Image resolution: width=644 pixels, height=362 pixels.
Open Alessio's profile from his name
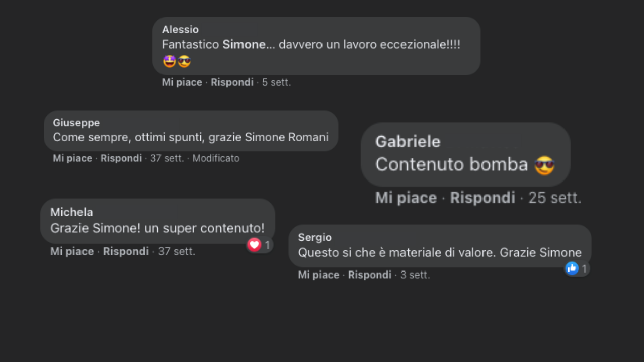180,30
